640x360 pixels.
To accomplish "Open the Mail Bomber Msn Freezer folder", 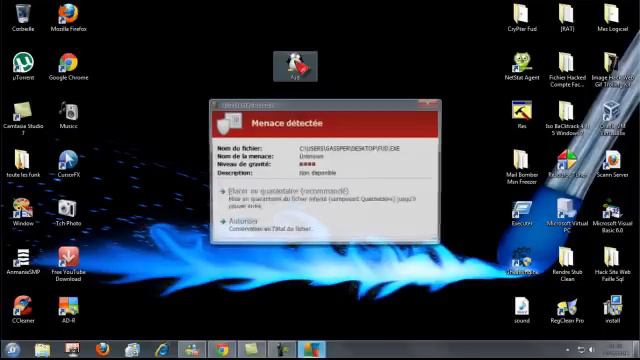I will pos(522,167).
